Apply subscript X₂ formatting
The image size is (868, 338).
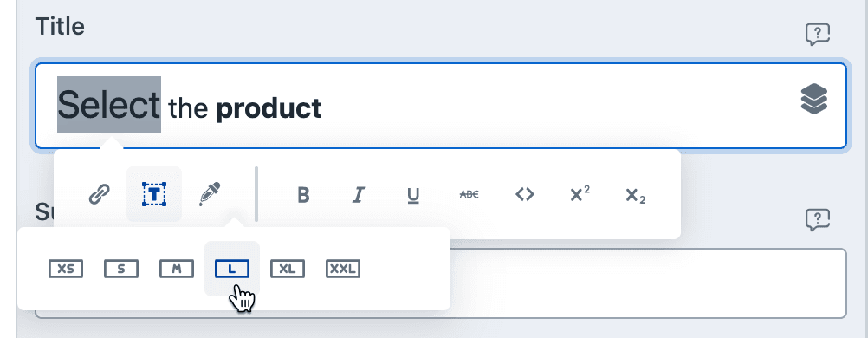coord(636,196)
